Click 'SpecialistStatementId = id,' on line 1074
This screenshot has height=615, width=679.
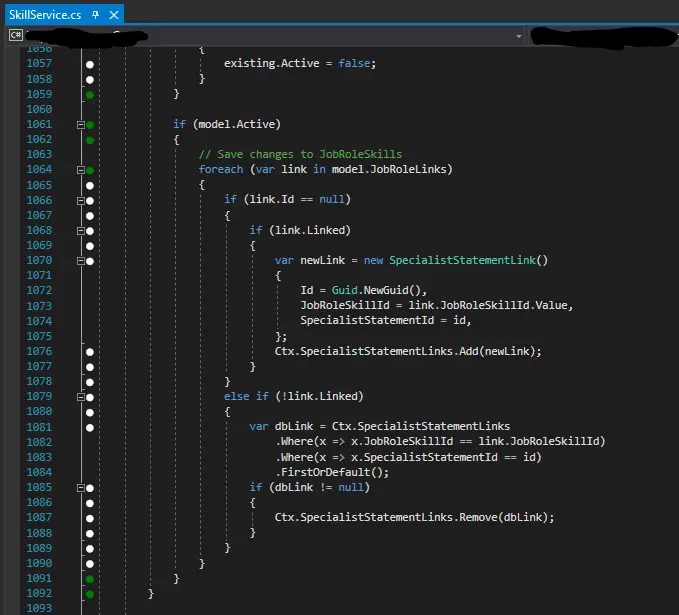[385, 320]
